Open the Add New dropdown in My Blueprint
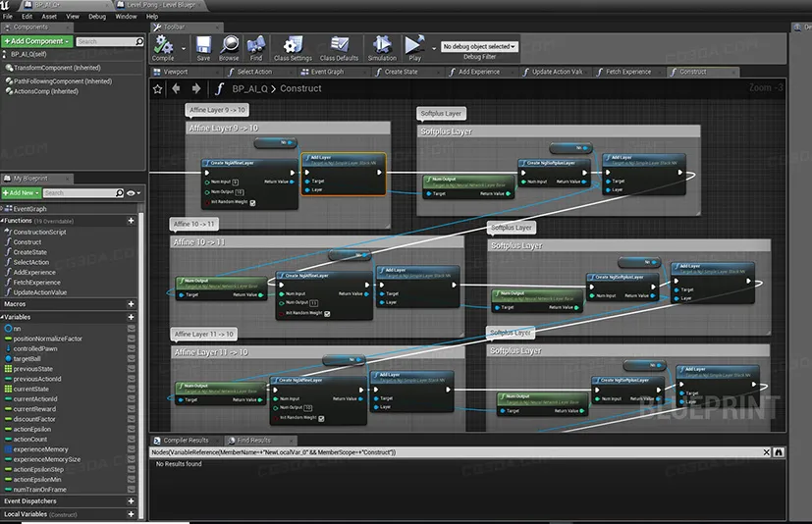 (21, 192)
